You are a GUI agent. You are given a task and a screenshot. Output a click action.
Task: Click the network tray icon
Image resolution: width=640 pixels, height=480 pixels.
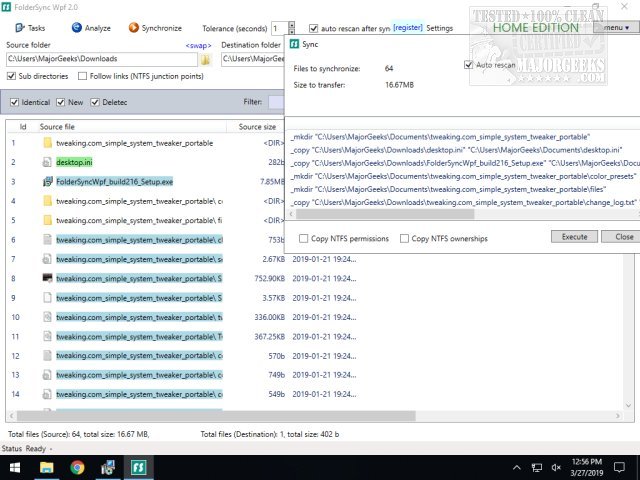[537, 468]
